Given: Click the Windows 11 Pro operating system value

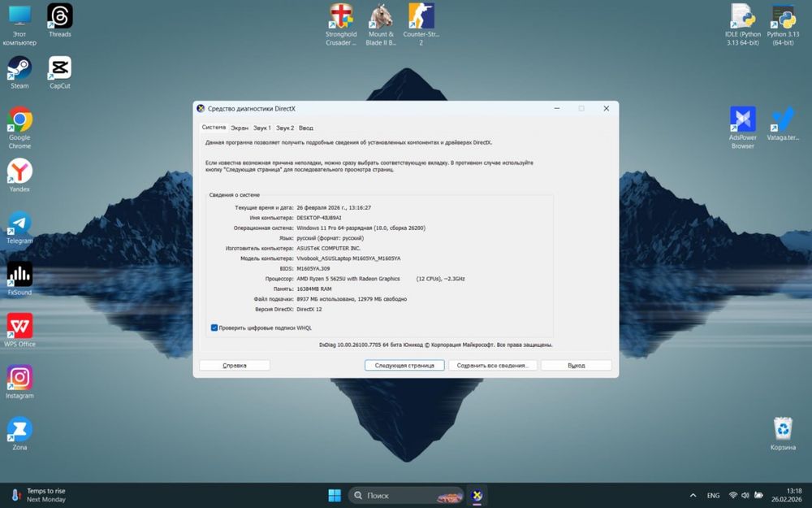Looking at the screenshot, I should pyautogui.click(x=361, y=228).
